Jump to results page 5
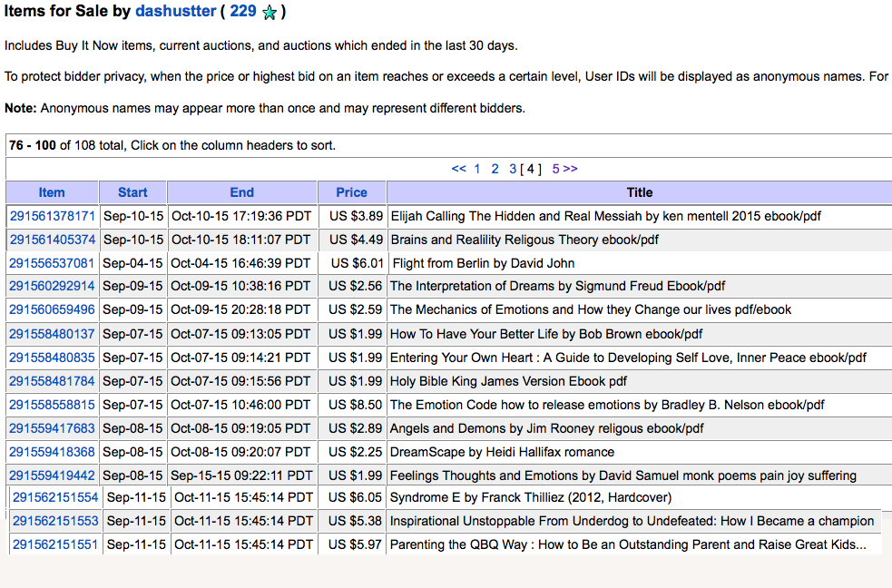 tap(555, 169)
